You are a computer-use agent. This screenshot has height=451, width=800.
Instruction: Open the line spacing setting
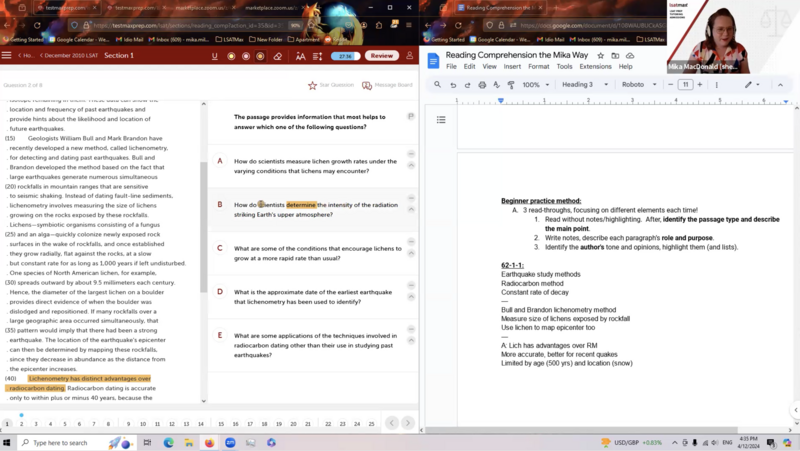pos(317,56)
